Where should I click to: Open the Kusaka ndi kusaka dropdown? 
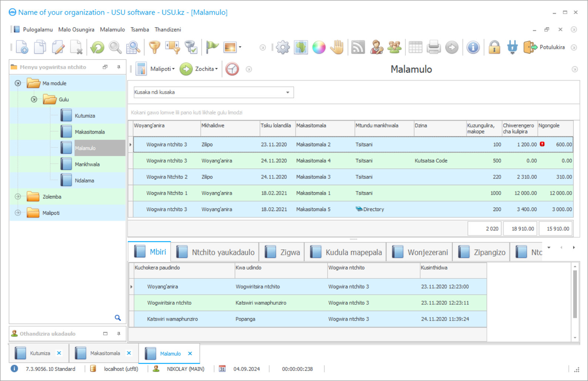coord(287,93)
